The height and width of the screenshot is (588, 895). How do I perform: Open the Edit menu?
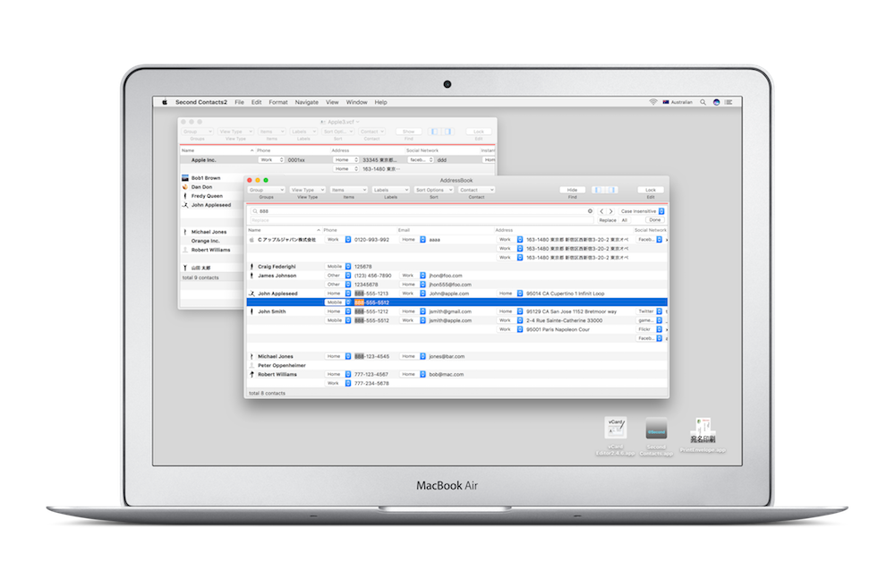click(x=256, y=102)
